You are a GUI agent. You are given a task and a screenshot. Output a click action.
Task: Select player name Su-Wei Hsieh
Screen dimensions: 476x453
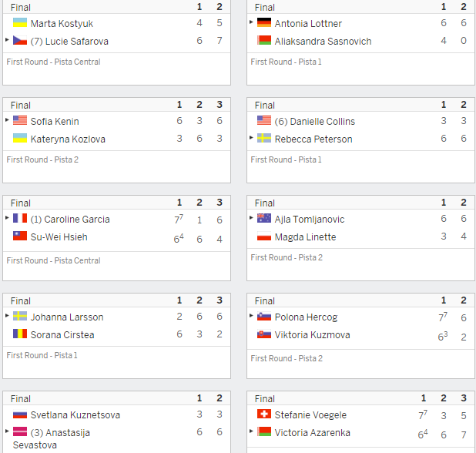point(59,237)
